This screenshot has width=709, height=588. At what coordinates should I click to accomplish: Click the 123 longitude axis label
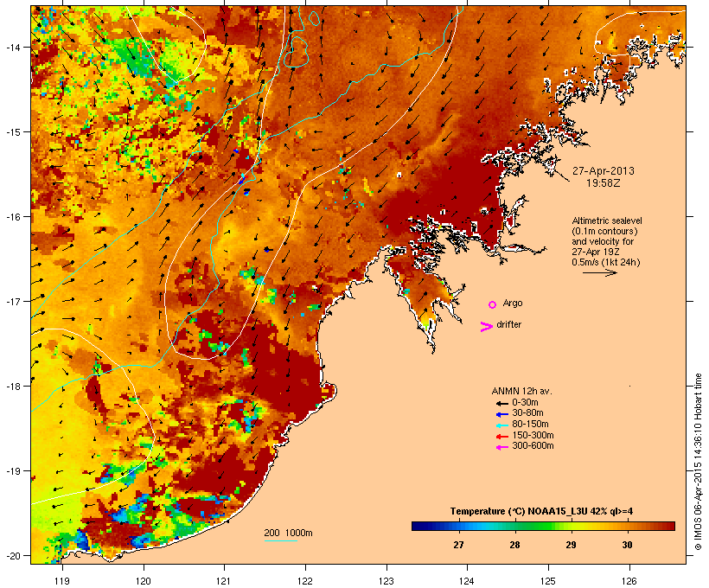coord(386,581)
